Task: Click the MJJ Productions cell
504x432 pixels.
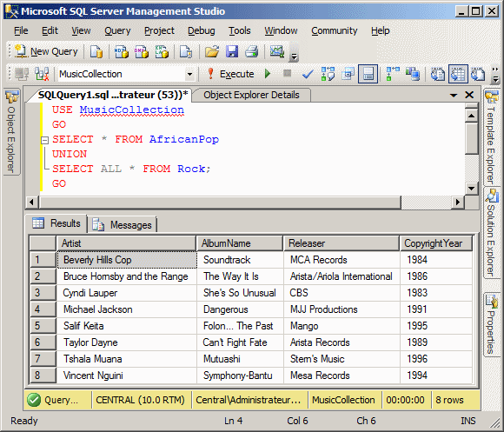Action: [x=342, y=309]
